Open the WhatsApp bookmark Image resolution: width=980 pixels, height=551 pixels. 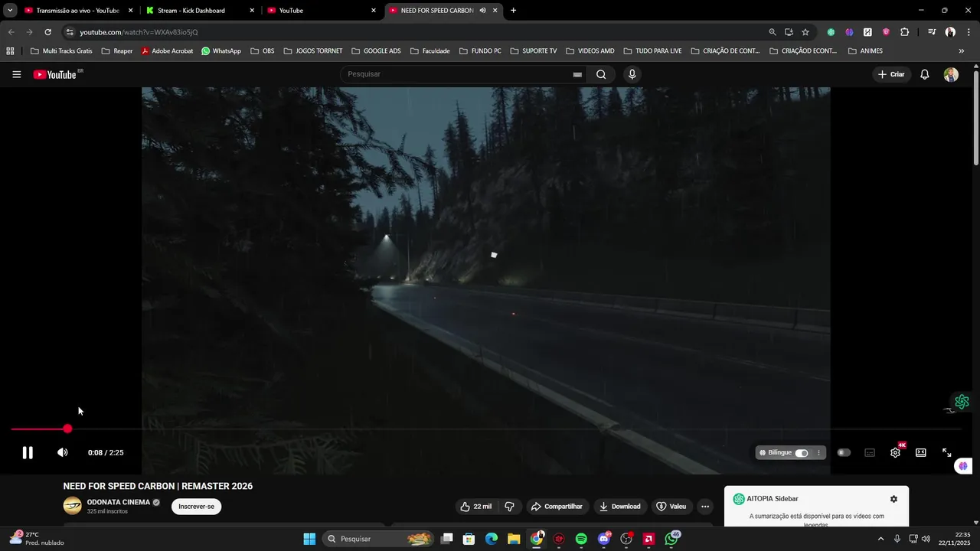[220, 51]
